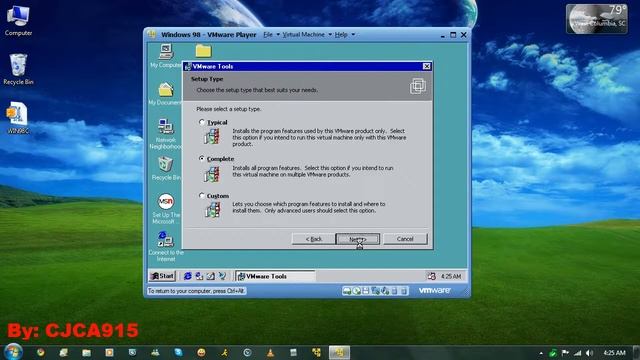Viewport: 640px width, 360px height.
Task: Maximize the VMware Player window
Action: point(453,35)
